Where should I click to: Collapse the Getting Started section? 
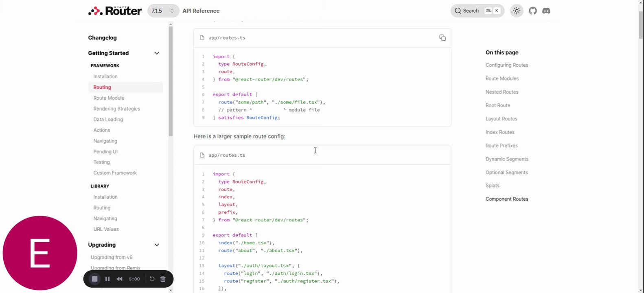tap(157, 53)
